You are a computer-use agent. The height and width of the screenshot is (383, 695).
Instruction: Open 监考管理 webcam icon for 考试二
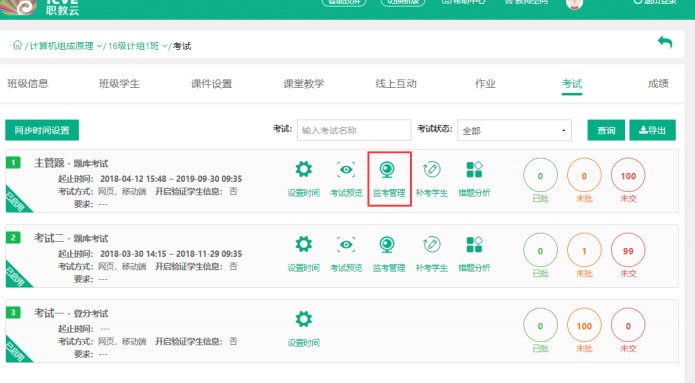(387, 244)
